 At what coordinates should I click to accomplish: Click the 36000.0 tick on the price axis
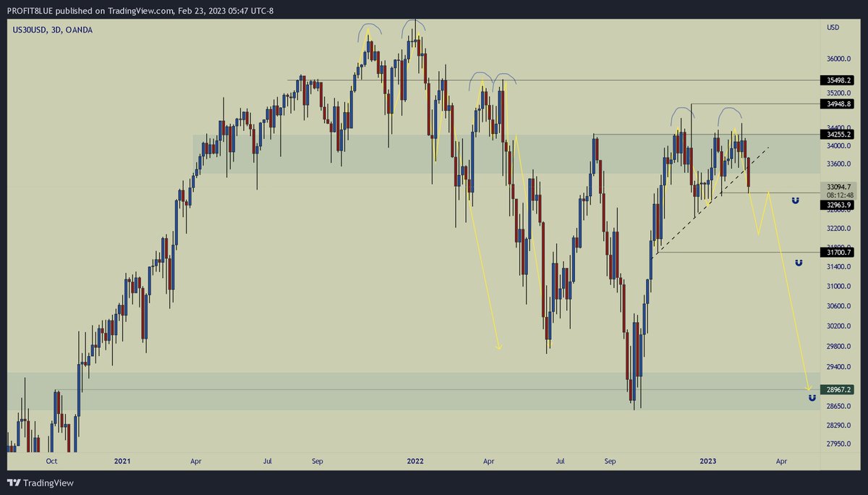click(x=839, y=59)
